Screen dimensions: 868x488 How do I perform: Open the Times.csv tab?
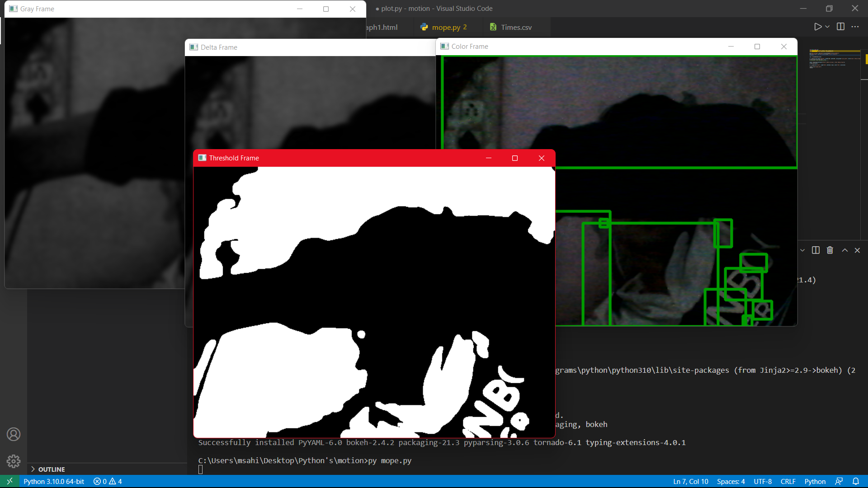tap(516, 27)
